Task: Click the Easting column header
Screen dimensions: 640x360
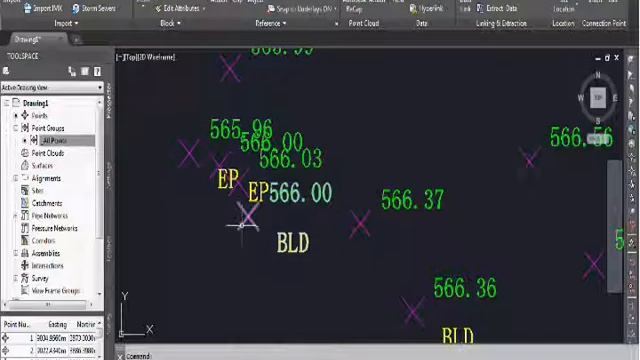Action: pyautogui.click(x=58, y=324)
